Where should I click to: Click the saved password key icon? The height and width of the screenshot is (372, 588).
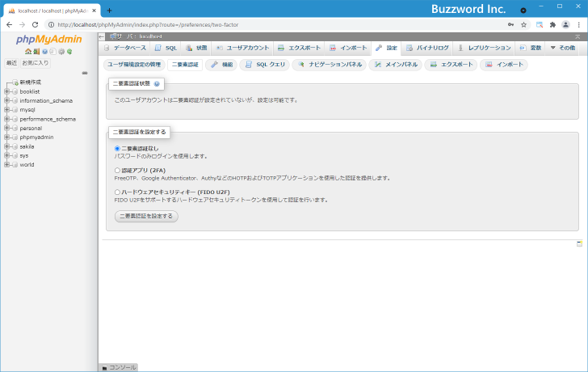coord(510,25)
